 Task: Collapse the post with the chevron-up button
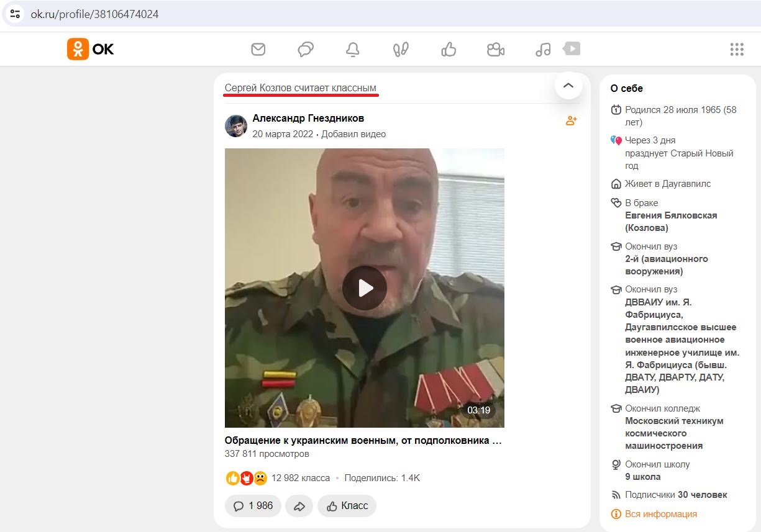568,86
